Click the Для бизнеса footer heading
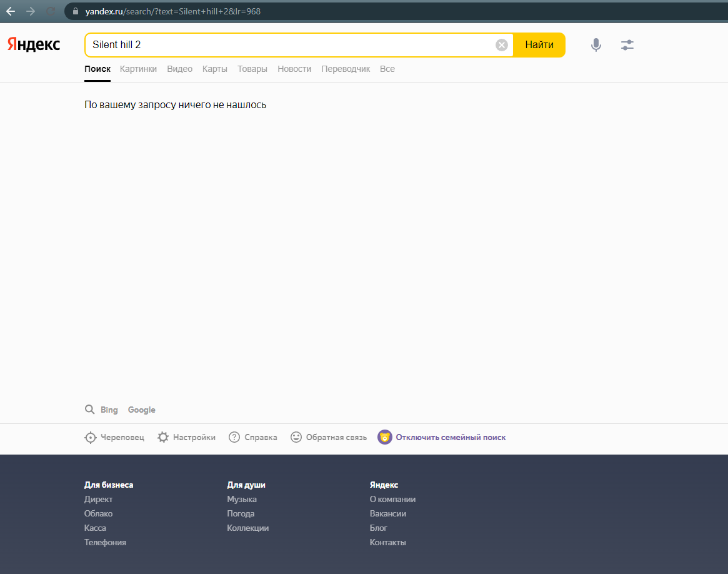The height and width of the screenshot is (574, 728). (109, 485)
